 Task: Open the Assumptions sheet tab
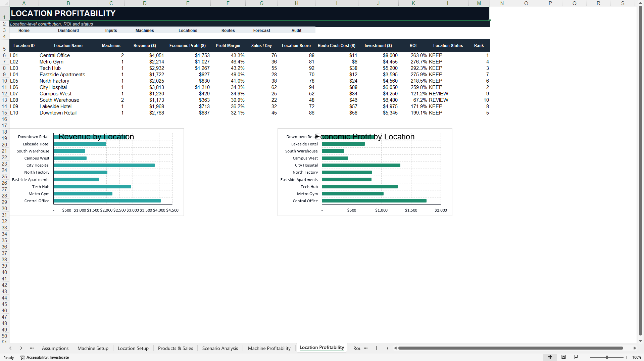click(55, 348)
